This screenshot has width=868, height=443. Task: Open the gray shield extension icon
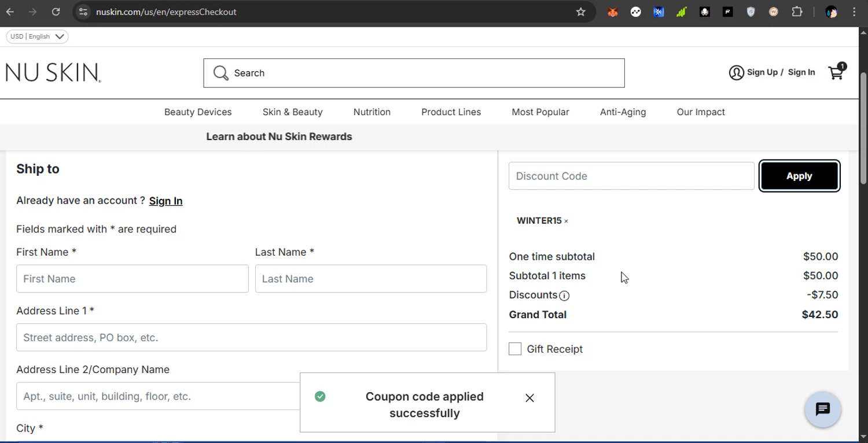pos(751,12)
